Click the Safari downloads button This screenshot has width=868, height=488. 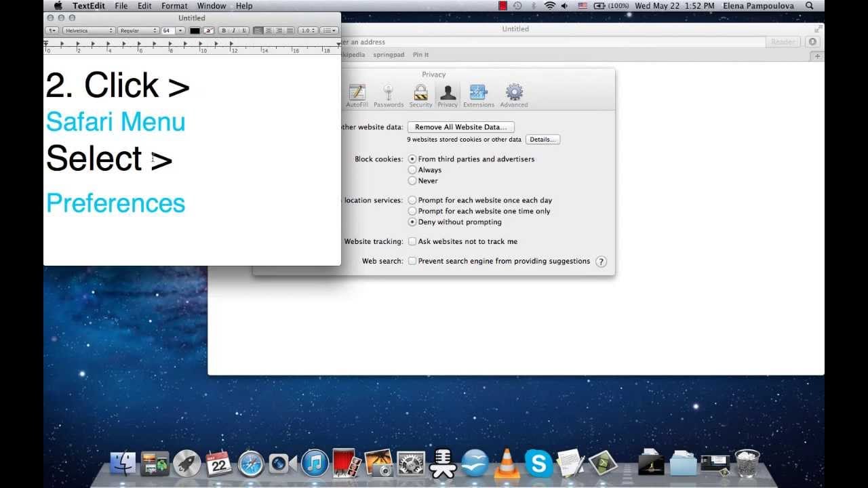point(813,42)
